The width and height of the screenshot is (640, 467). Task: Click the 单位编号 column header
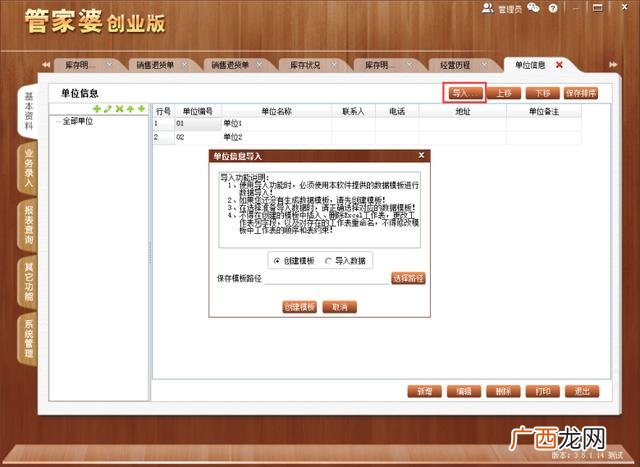pos(198,111)
